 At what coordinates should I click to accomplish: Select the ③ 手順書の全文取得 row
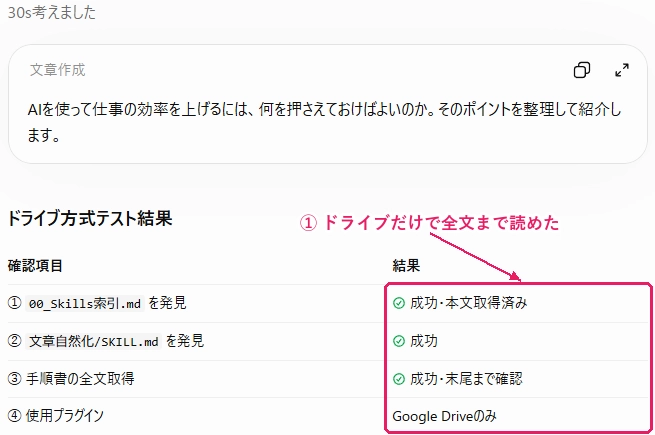tap(328, 379)
